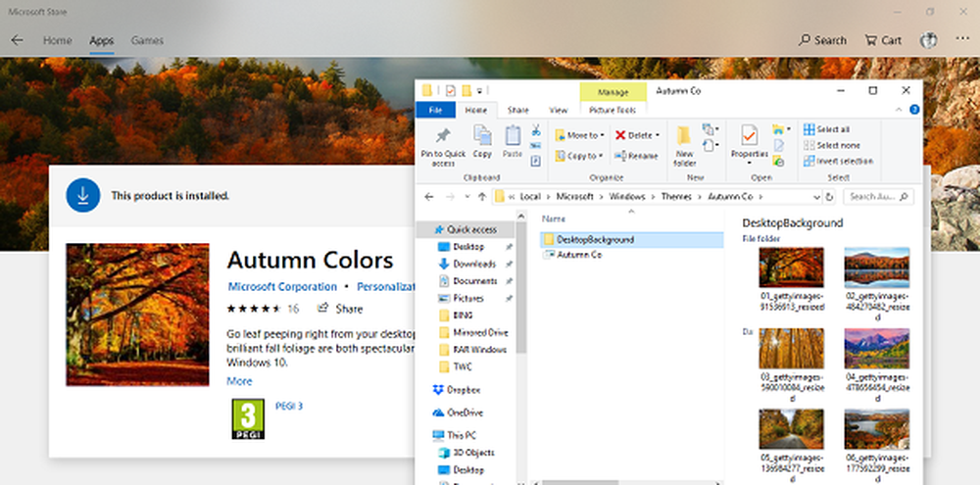Click the Cut scissors icon
The width and height of the screenshot is (980, 485).
tap(536, 130)
